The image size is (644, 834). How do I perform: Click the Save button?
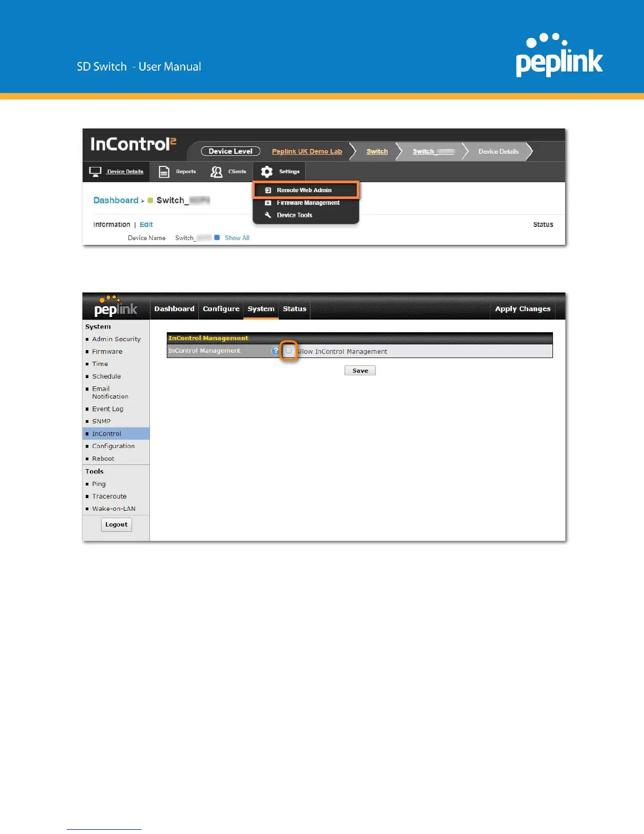(360, 371)
